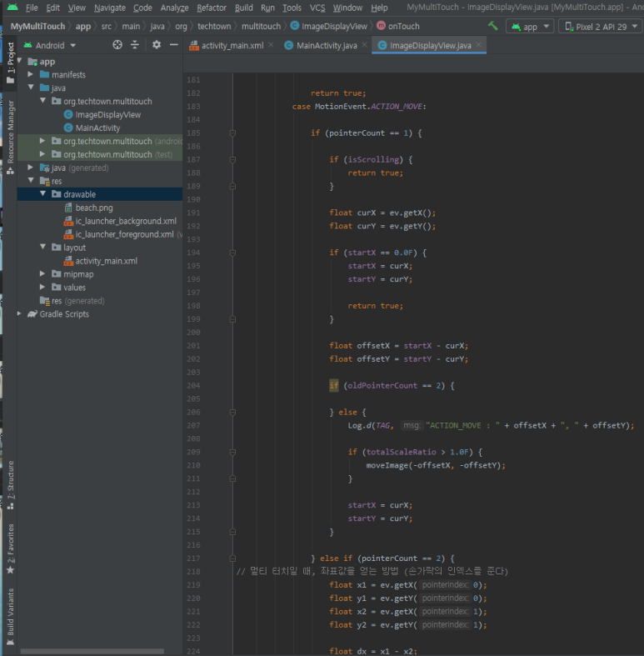The width and height of the screenshot is (644, 656).
Task: Open the Structure side tab
Action: [11, 485]
